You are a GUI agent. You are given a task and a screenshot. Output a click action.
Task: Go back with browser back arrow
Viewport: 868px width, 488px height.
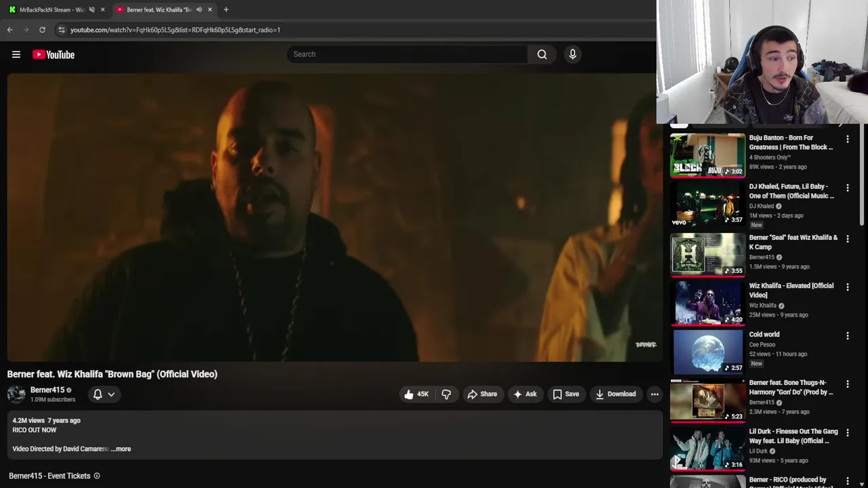[x=9, y=30]
